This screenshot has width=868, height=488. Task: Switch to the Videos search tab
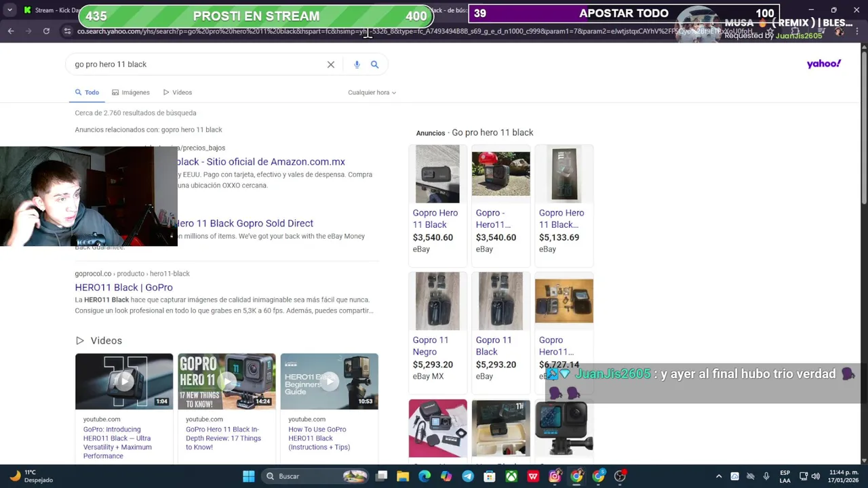click(178, 92)
